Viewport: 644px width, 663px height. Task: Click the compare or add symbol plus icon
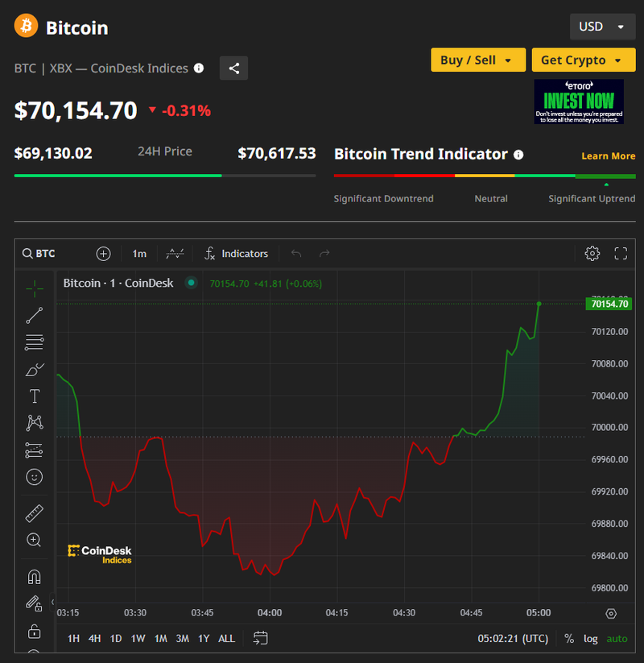(103, 254)
